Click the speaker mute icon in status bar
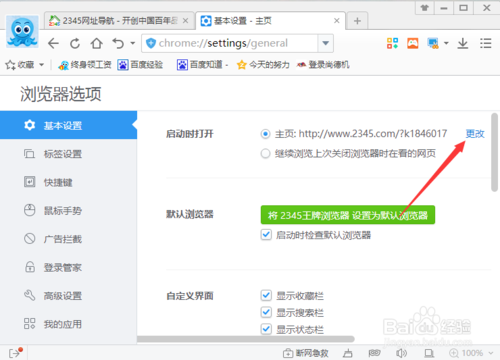Image resolution: width=500 pixels, height=360 pixels. point(401,353)
